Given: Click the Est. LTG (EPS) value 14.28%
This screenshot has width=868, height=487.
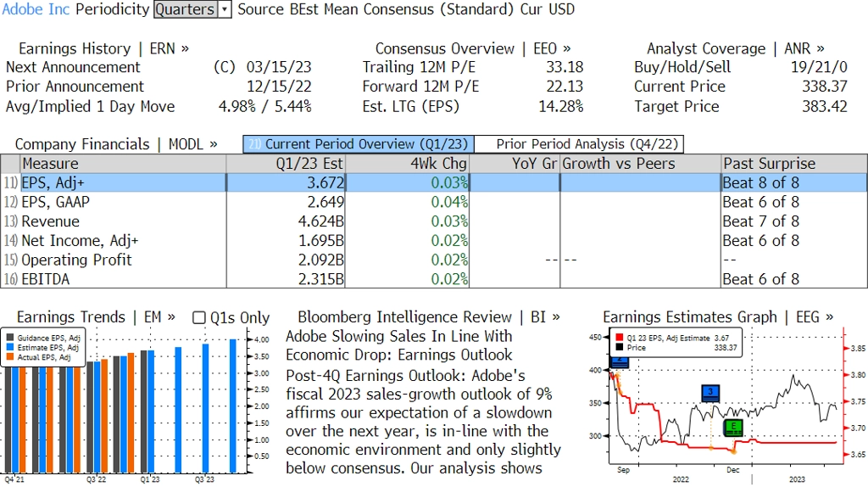Looking at the screenshot, I should tap(561, 106).
